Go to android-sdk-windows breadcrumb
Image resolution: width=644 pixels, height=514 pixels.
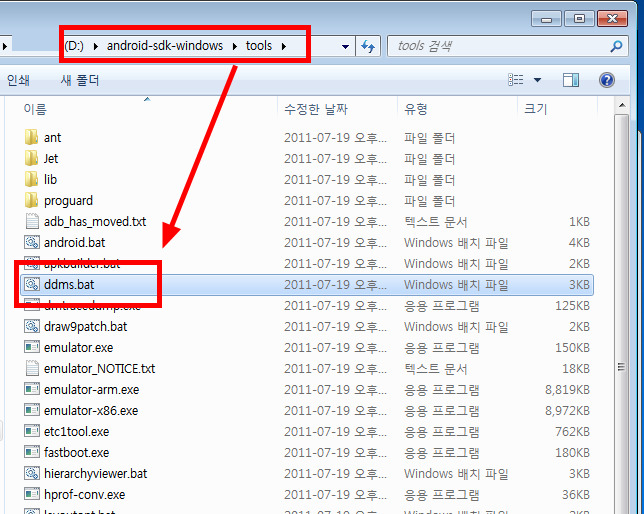click(x=165, y=46)
